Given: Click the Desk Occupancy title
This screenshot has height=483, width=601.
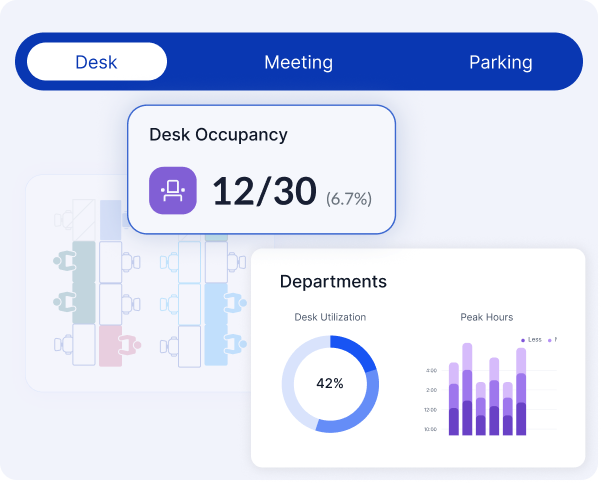Looking at the screenshot, I should (218, 135).
